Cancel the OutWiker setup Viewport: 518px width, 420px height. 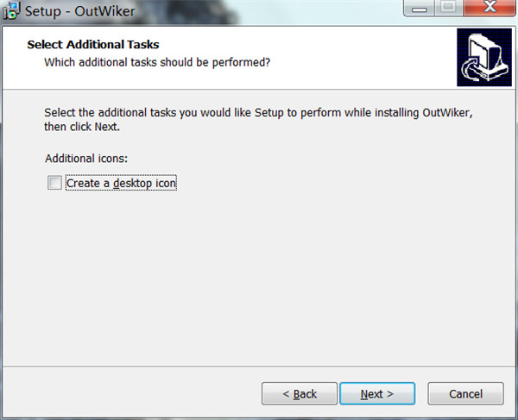pyautogui.click(x=466, y=393)
